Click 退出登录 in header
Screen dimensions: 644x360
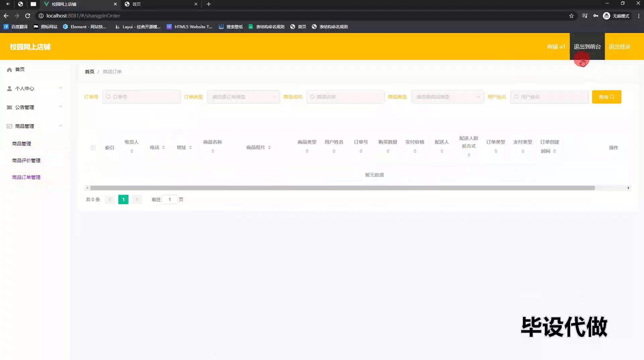[619, 47]
